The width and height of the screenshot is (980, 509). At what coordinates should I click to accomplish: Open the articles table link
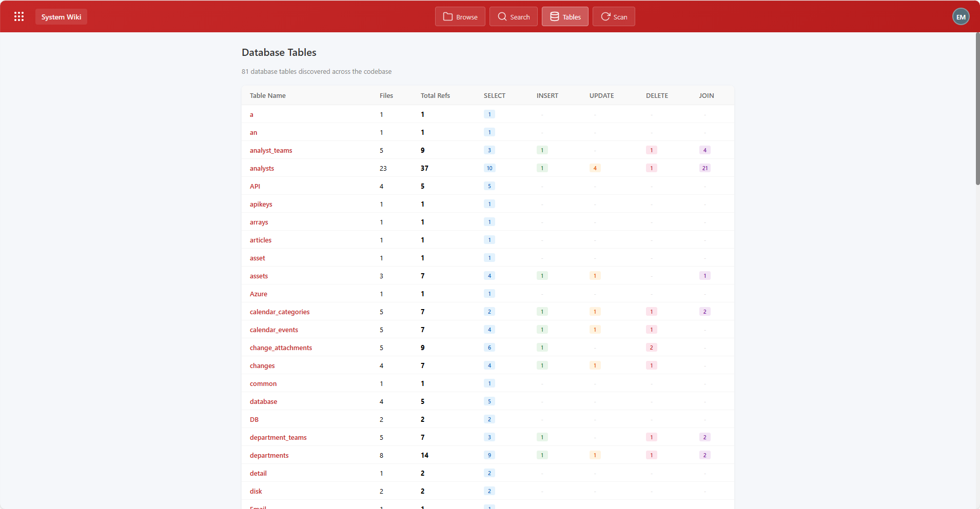pos(261,240)
